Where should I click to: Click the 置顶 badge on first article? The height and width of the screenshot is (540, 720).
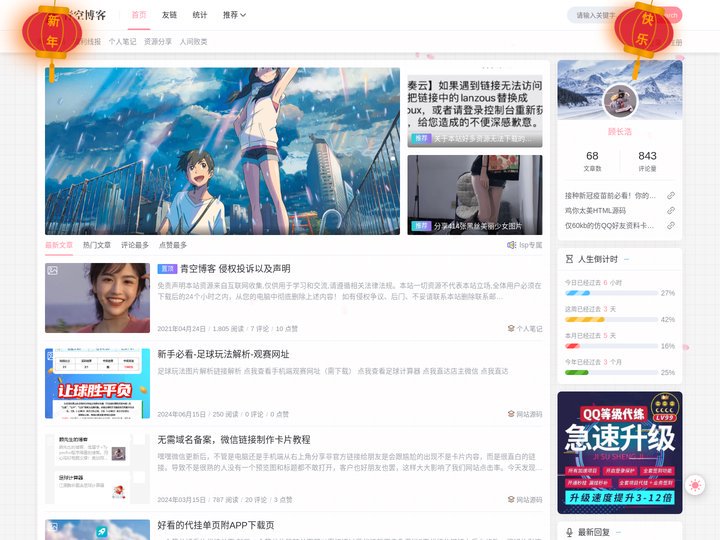(167, 269)
